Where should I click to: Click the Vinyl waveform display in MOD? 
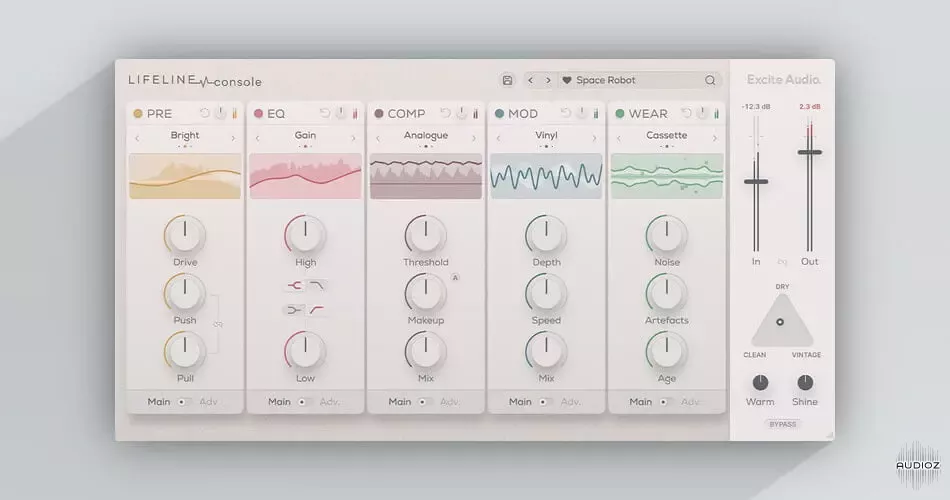click(x=546, y=176)
